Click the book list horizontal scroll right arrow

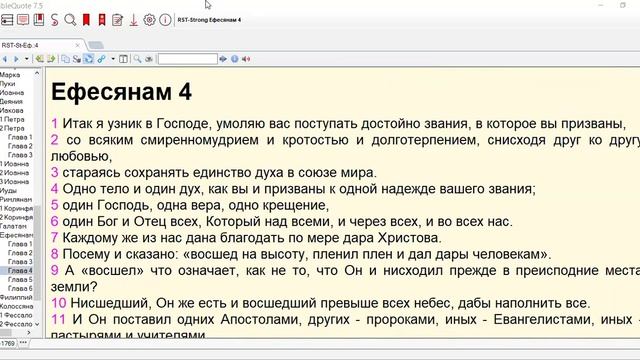pyautogui.click(x=29, y=333)
